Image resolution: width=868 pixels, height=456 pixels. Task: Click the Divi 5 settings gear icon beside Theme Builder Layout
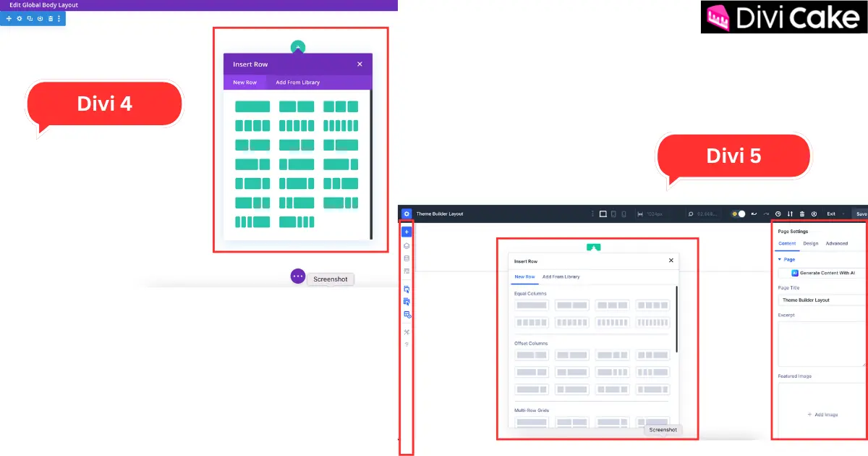407,214
